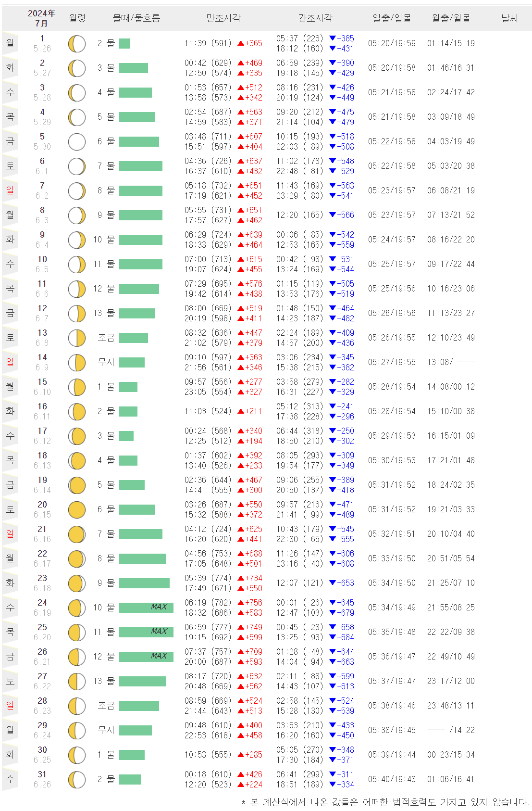Click the moon phase icon for July 1

pos(77,44)
